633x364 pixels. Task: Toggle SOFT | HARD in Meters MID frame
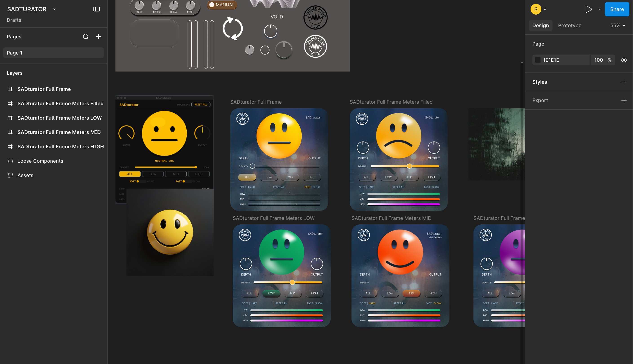367,303
